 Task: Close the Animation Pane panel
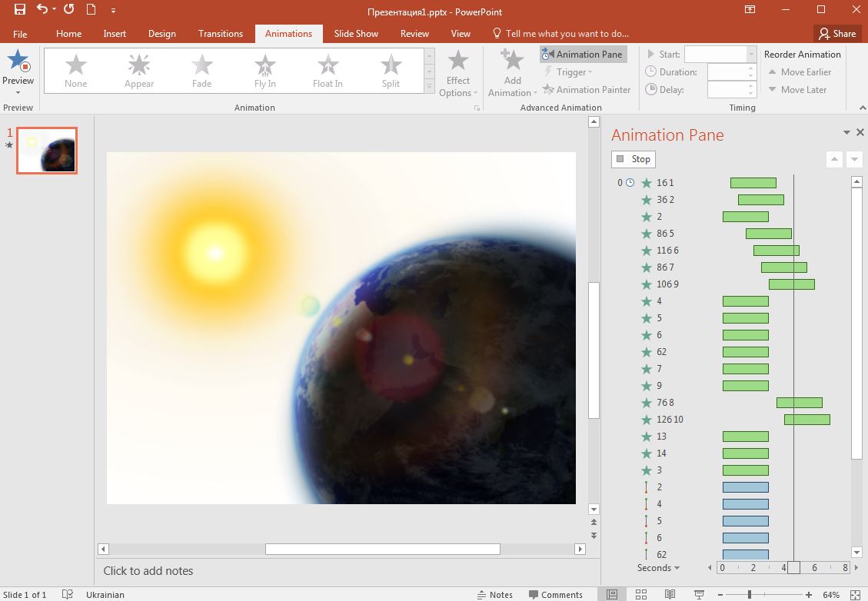tap(860, 131)
